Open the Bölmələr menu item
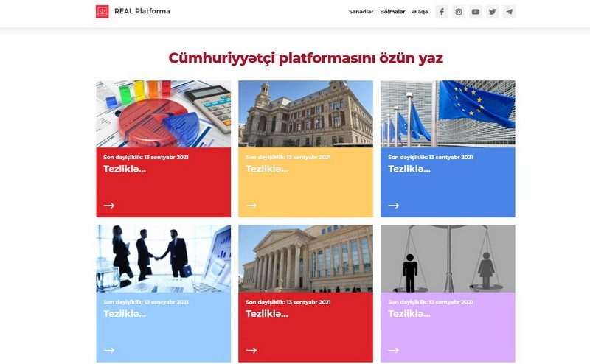 392,12
